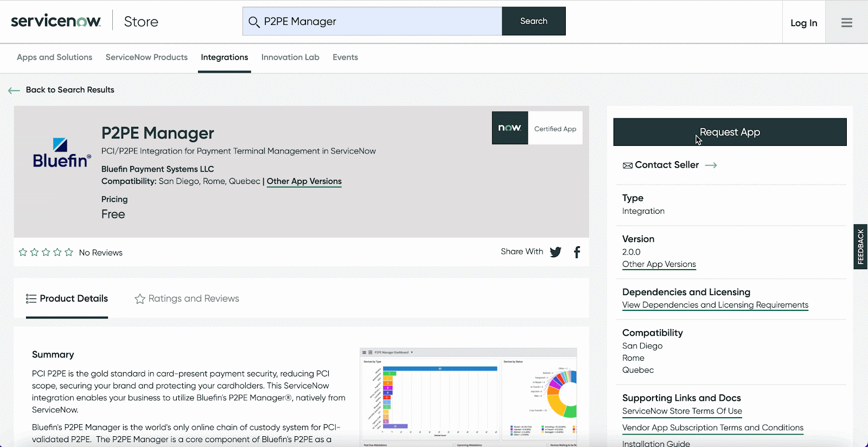This screenshot has height=447, width=868.
Task: Click the Search button
Action: pyautogui.click(x=534, y=21)
